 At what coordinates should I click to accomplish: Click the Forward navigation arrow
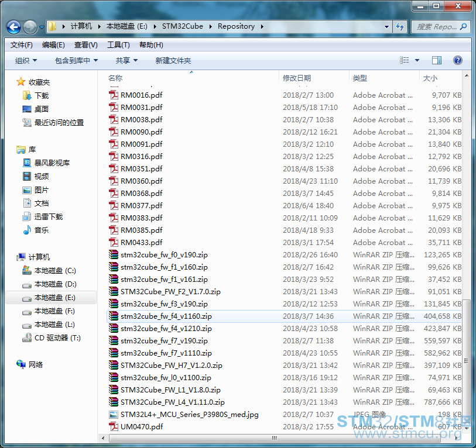click(30, 27)
